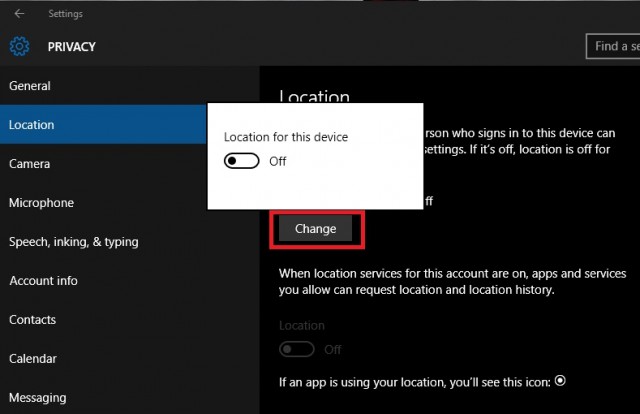Open the General privacy section
Viewport: 640px width, 414px height.
click(30, 86)
